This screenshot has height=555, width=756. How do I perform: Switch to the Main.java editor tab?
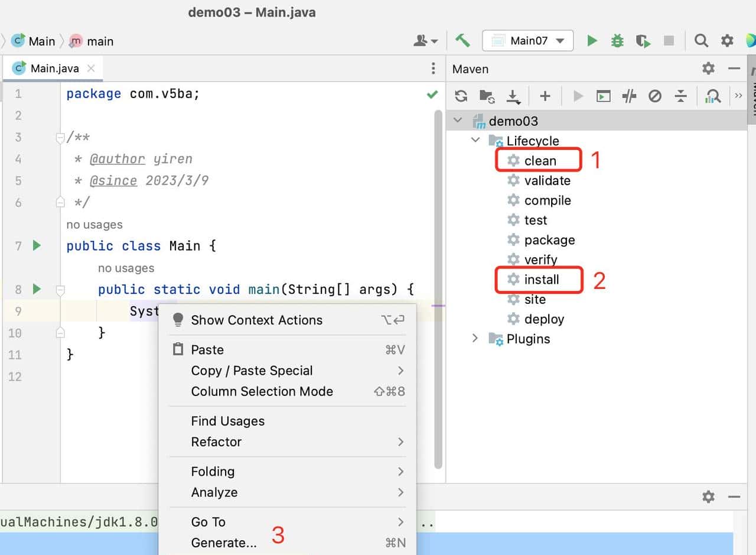54,69
